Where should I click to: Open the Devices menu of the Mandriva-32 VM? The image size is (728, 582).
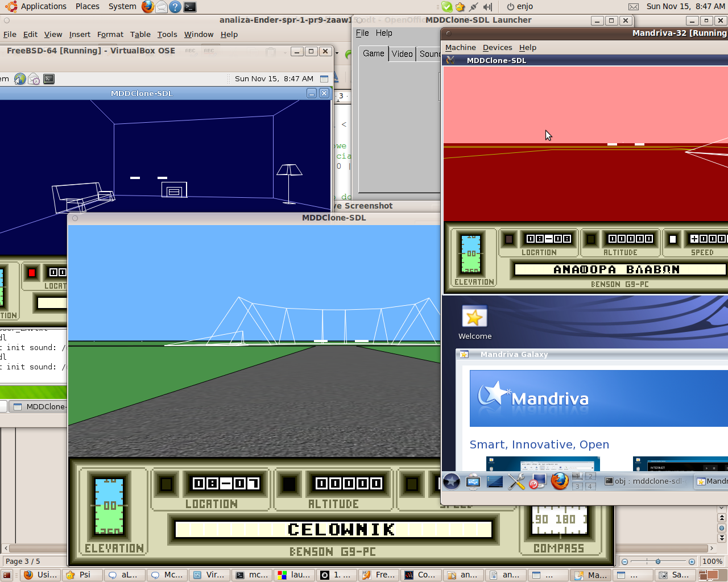[497, 48]
